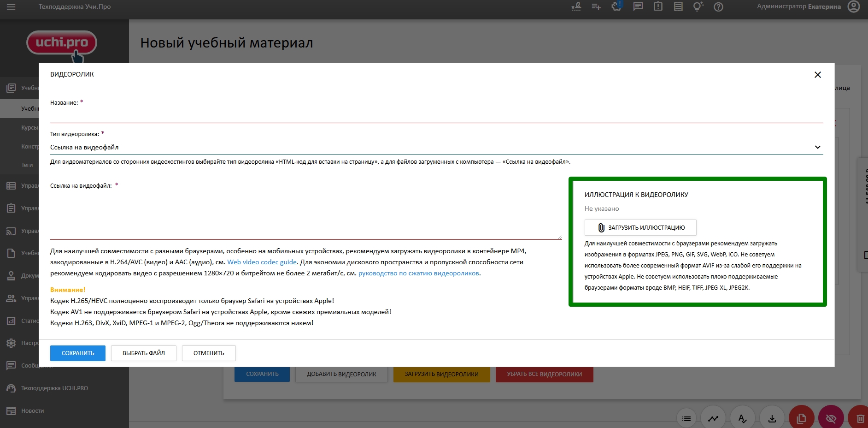This screenshot has height=428, width=868.
Task: Close the Видеоролик dialog with X
Action: coord(817,75)
